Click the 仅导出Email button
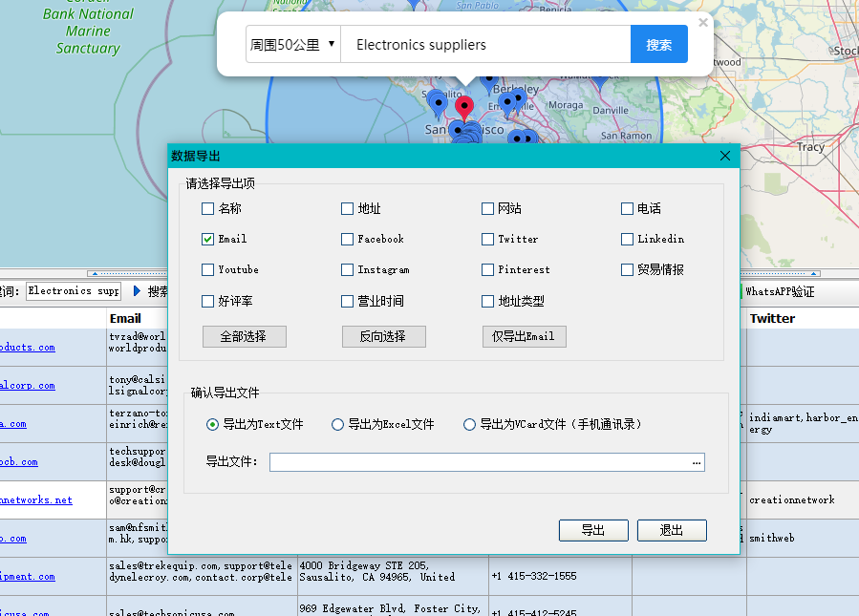 tap(525, 337)
